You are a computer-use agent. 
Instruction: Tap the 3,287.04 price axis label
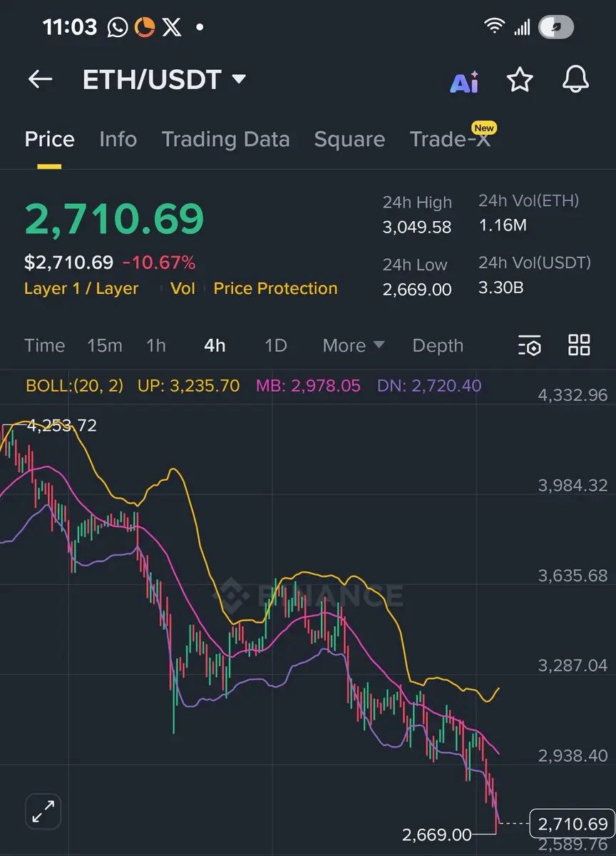[x=573, y=665]
